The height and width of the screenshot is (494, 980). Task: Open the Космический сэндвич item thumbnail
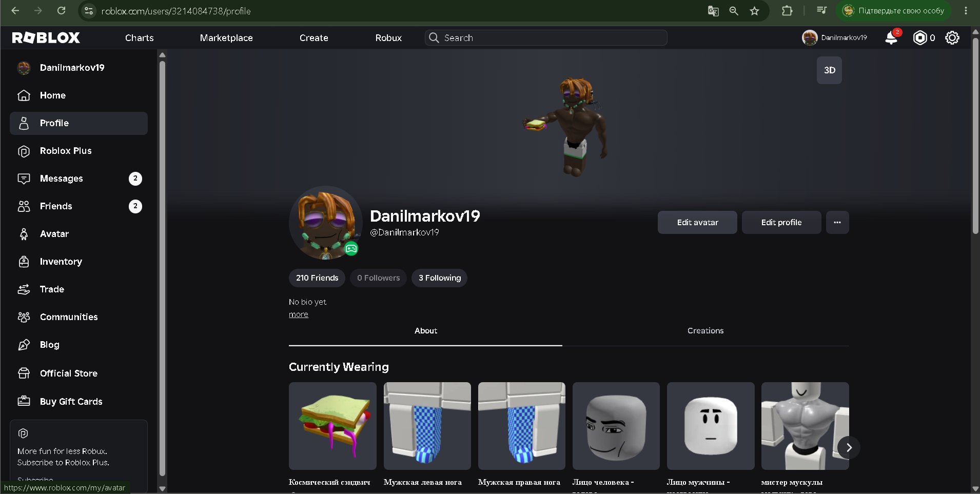tap(332, 426)
